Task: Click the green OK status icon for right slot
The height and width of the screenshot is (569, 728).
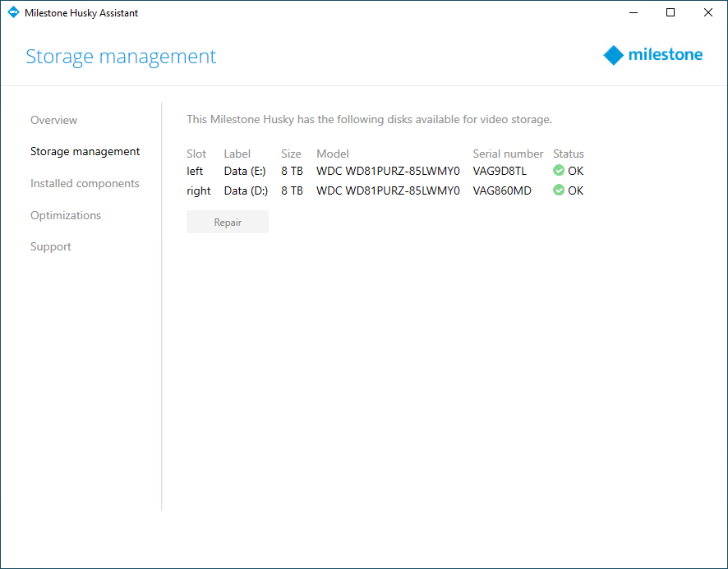Action: pyautogui.click(x=559, y=190)
